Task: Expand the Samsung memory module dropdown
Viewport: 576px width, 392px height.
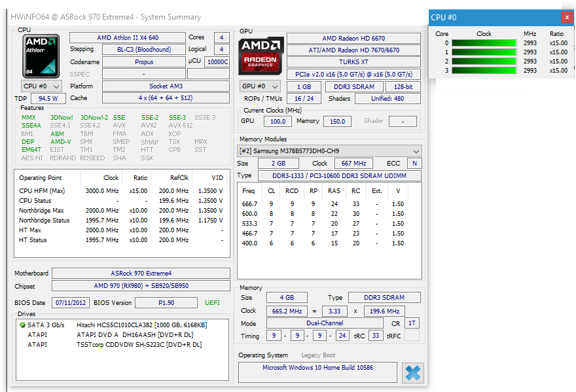Action: 329,151
